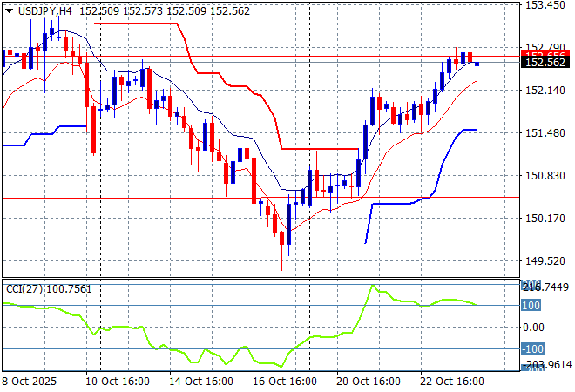Click the 216.7449 CCI scale value

545,287
